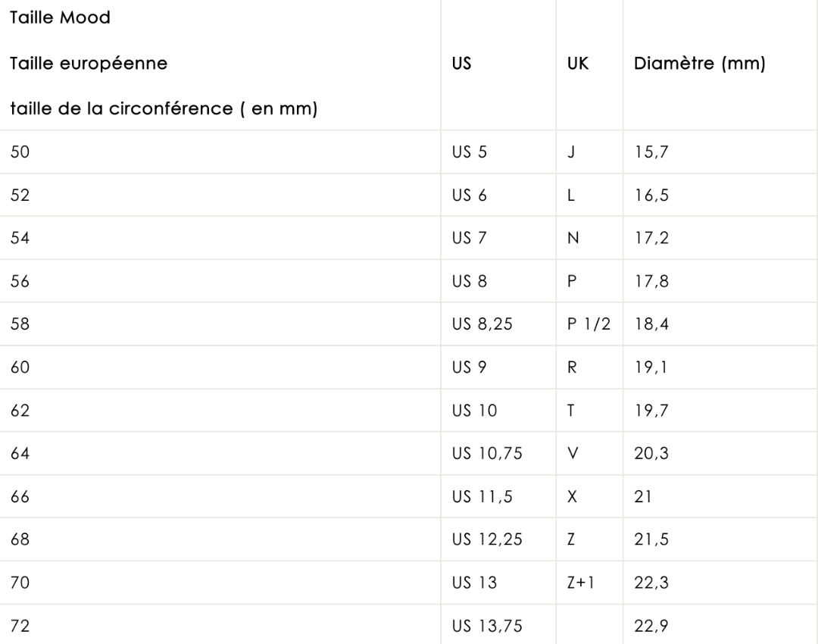Screen dimensions: 818x644
Task: Select diameter value 22,9
Action: click(651, 626)
